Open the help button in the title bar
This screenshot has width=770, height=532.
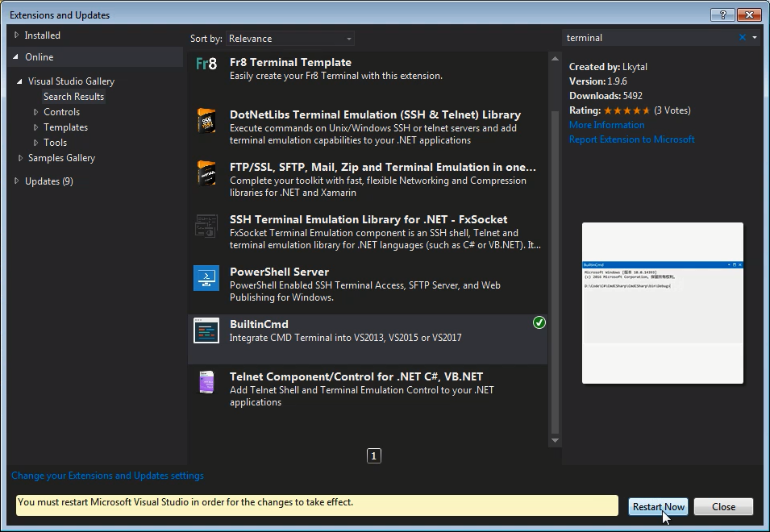(722, 15)
